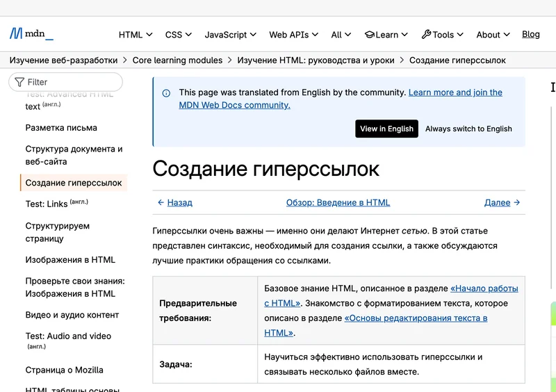Open «Основы редактирования текста в HTML» link

(416, 318)
